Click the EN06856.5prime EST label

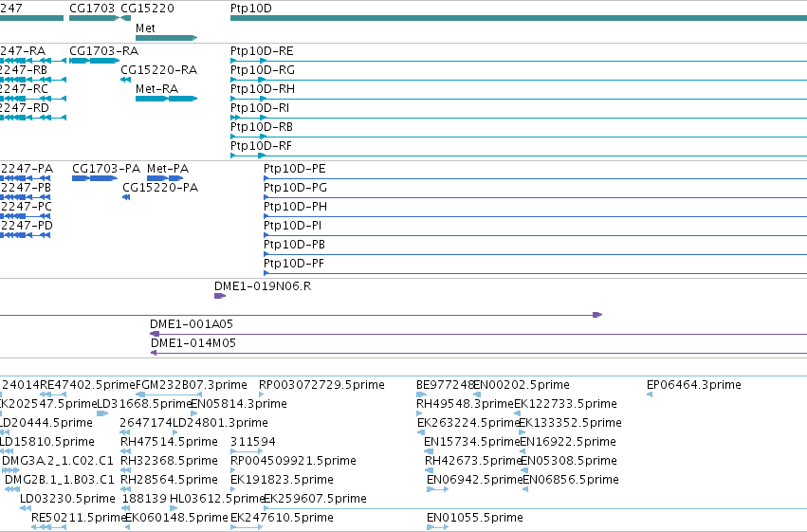[571, 480]
